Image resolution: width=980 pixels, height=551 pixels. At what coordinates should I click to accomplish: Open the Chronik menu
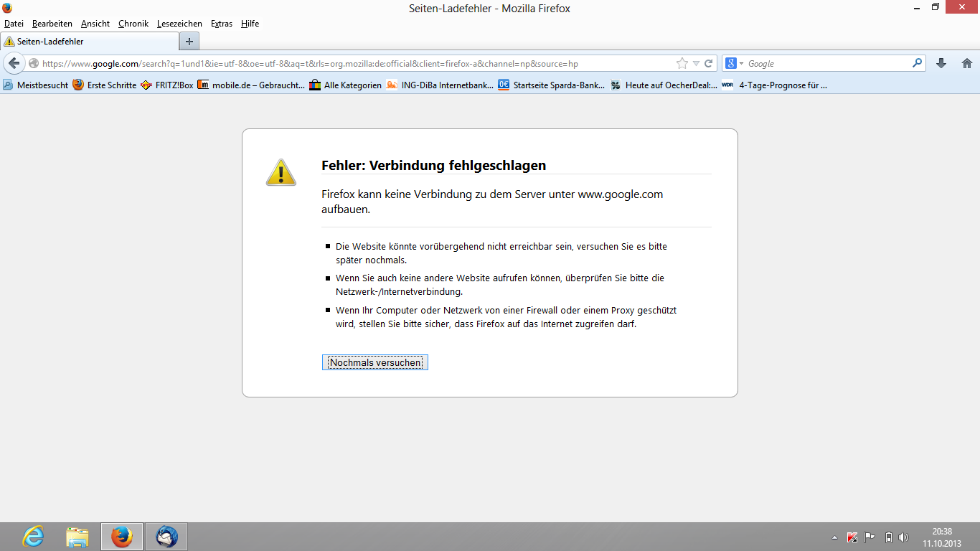(x=133, y=24)
